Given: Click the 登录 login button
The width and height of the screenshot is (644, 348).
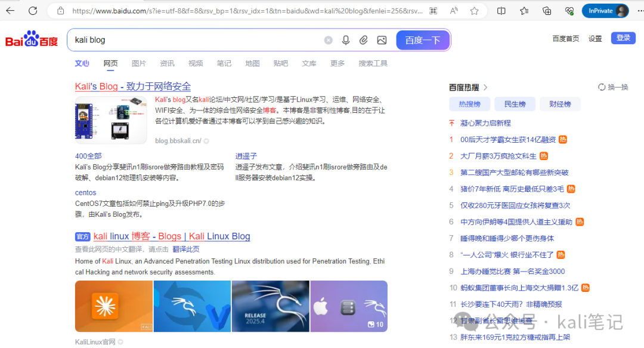Looking at the screenshot, I should 623,38.
